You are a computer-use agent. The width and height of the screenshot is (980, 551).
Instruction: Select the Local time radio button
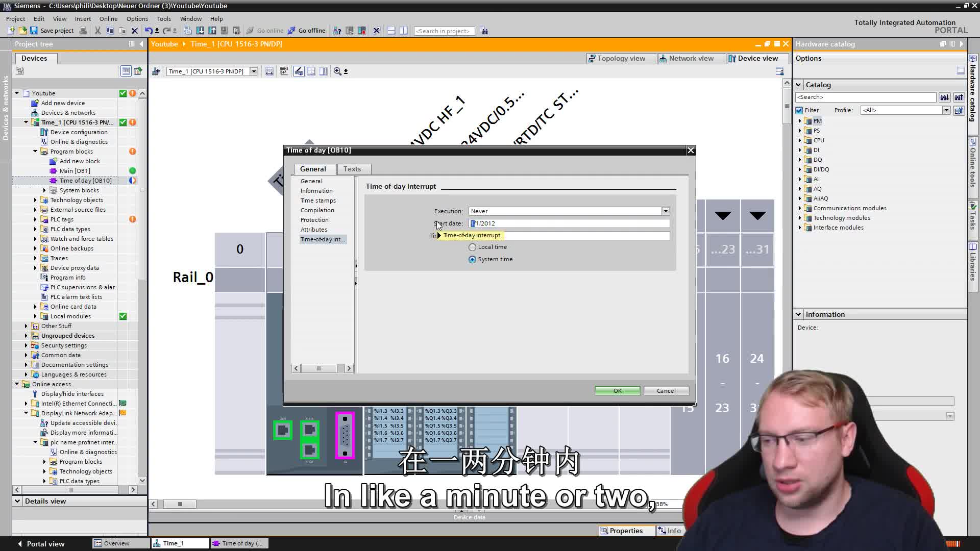pos(472,247)
